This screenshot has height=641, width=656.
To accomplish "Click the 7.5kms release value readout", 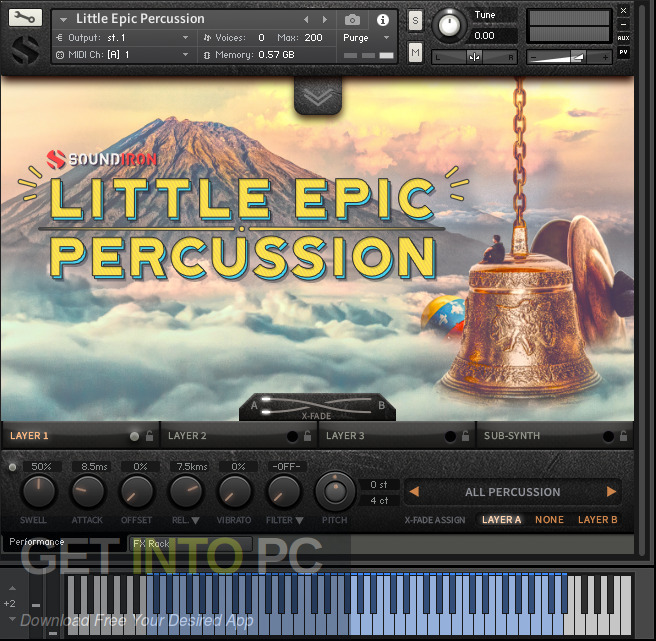I will click(x=191, y=467).
